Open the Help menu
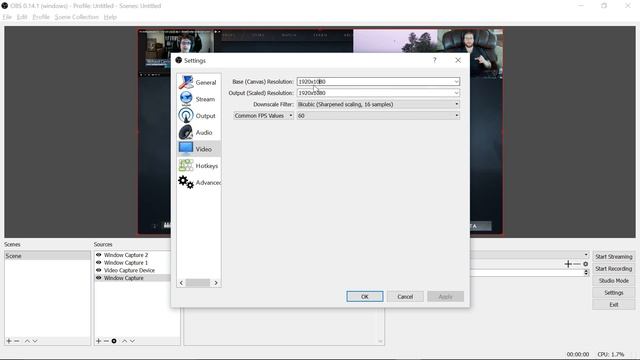The width and height of the screenshot is (640, 360). (x=110, y=17)
